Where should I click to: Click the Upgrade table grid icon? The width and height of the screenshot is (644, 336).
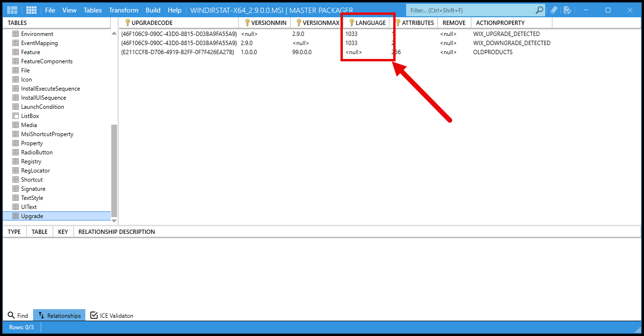(15, 216)
